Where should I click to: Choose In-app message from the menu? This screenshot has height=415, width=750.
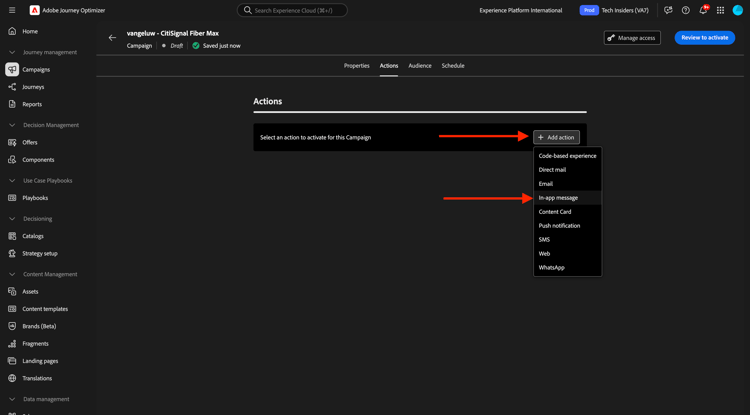(567, 197)
